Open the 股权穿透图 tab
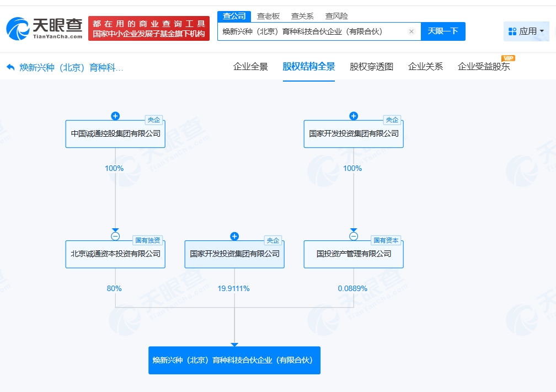Screen dimensions: 556x392 (x=371, y=67)
